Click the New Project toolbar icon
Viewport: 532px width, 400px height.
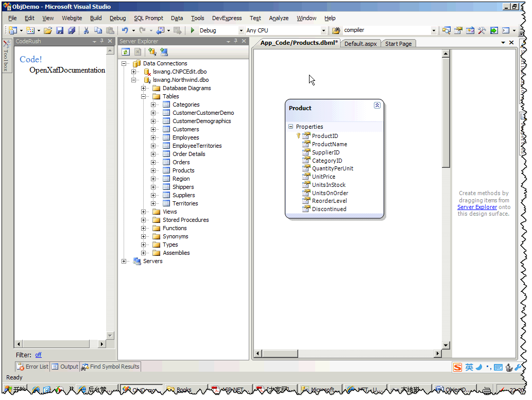point(13,30)
